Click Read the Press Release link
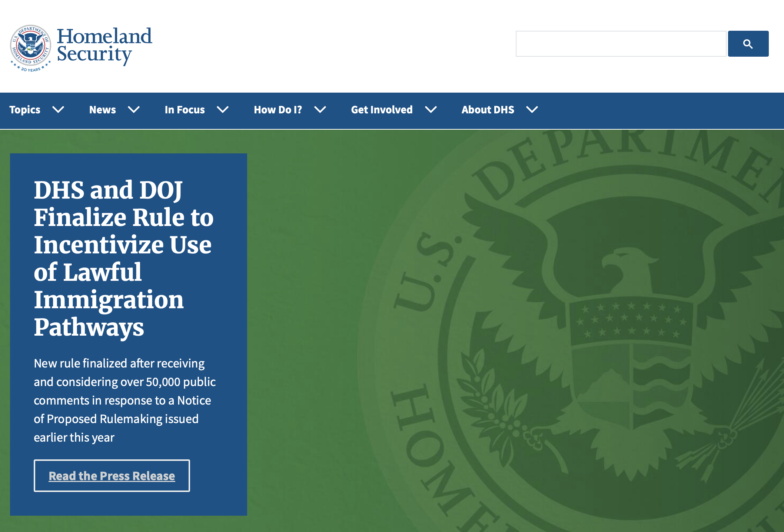The height and width of the screenshot is (532, 784). click(x=112, y=475)
